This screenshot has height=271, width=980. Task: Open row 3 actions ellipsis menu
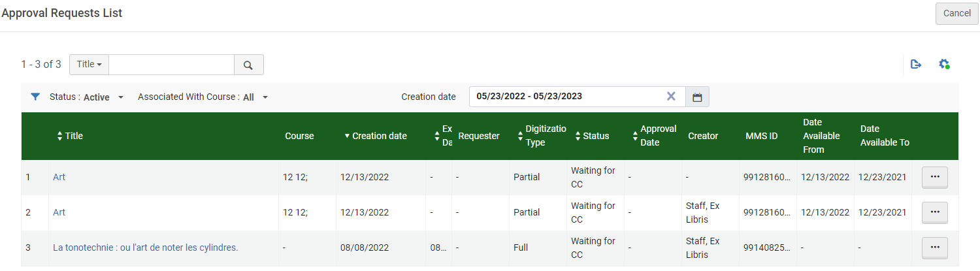click(x=934, y=247)
